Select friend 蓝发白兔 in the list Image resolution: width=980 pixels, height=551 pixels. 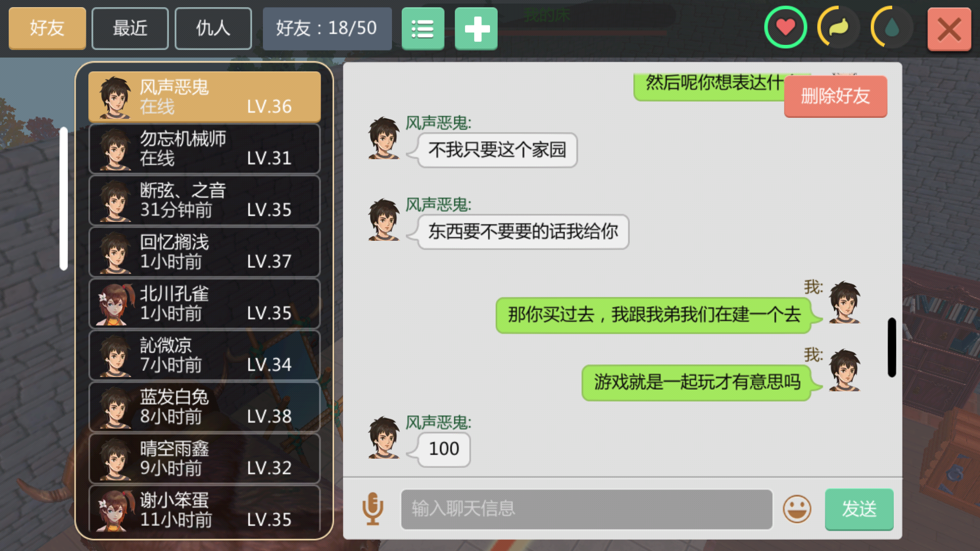(x=205, y=407)
